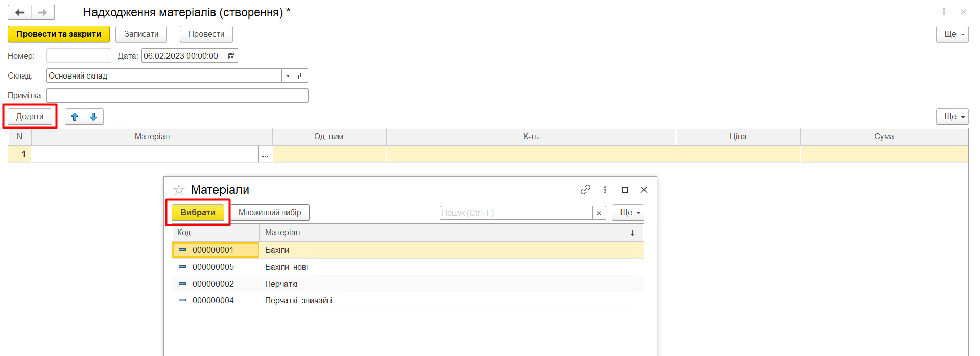Viewport: 980px width, 356px height.
Task: Click the Вибрати button
Action: tap(198, 213)
